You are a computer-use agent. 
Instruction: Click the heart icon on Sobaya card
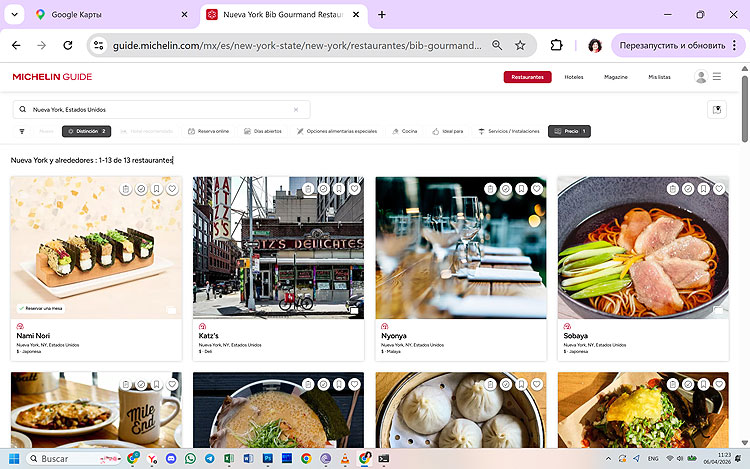(x=719, y=189)
